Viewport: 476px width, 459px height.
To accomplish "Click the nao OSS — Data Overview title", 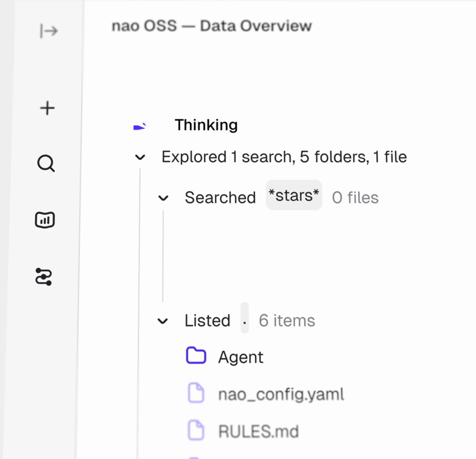I will pos(212,26).
